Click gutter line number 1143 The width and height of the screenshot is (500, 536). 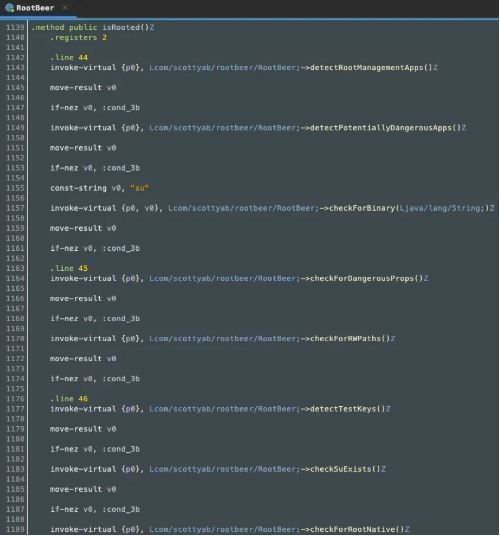pyautogui.click(x=15, y=68)
